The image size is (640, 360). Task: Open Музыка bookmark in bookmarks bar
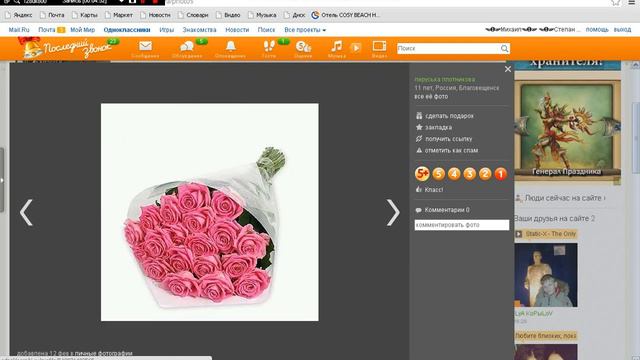click(x=262, y=15)
